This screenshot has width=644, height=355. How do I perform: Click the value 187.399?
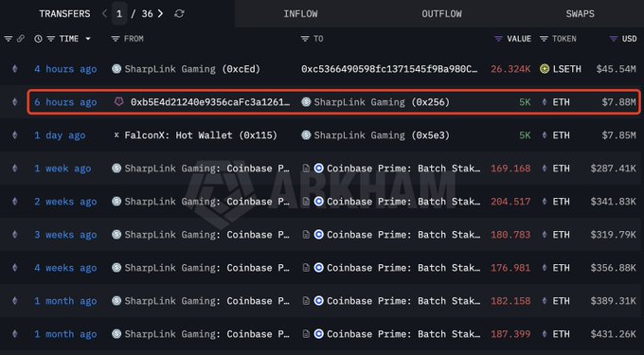point(510,334)
